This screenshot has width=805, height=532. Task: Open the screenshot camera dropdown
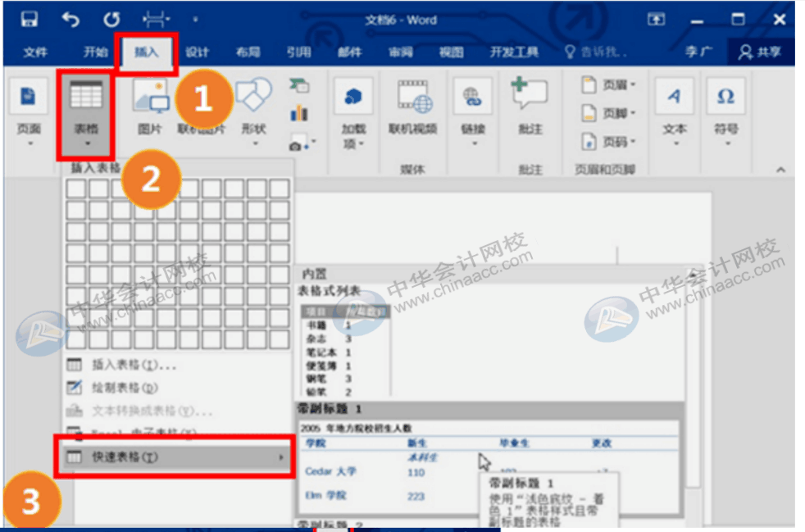coord(302,143)
